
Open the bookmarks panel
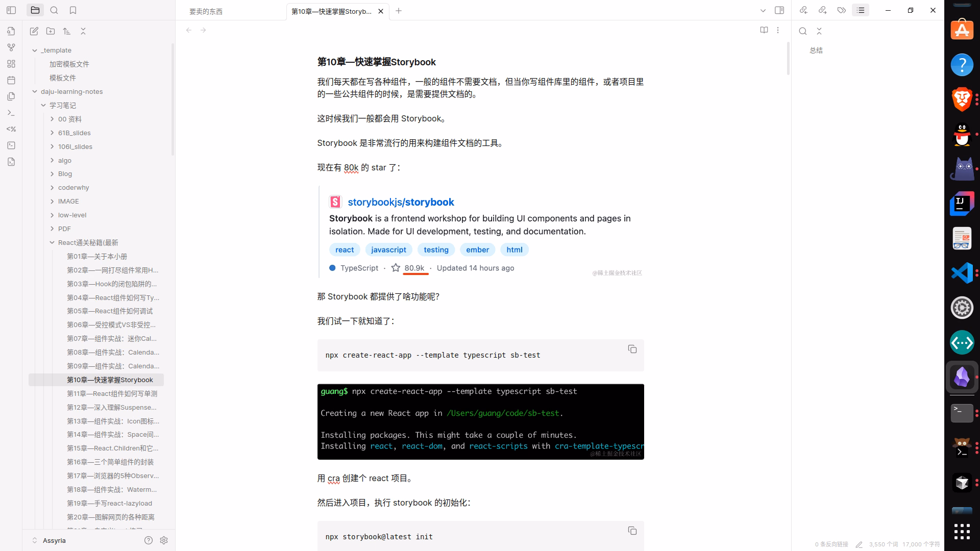[x=73, y=10]
